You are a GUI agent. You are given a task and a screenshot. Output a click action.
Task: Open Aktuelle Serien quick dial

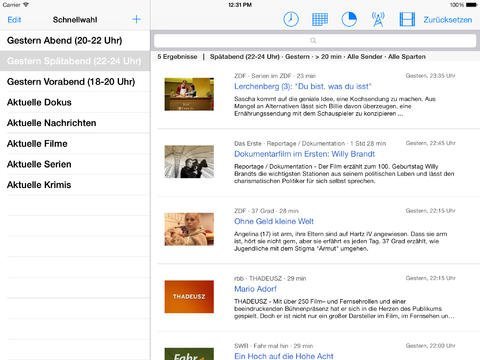pyautogui.click(x=75, y=164)
